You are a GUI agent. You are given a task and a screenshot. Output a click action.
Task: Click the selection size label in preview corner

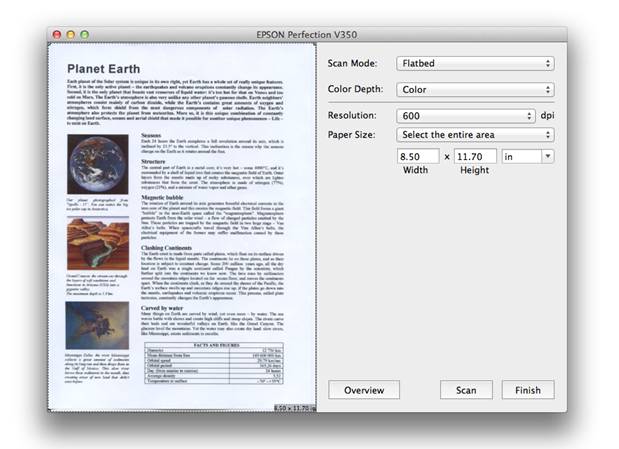(x=295, y=408)
